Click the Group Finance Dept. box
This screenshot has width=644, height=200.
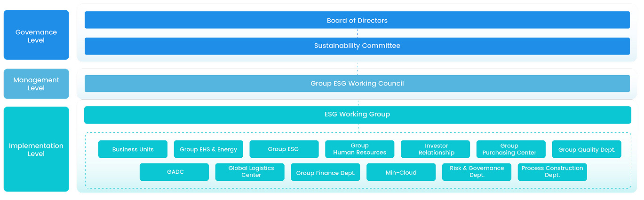pos(326,172)
